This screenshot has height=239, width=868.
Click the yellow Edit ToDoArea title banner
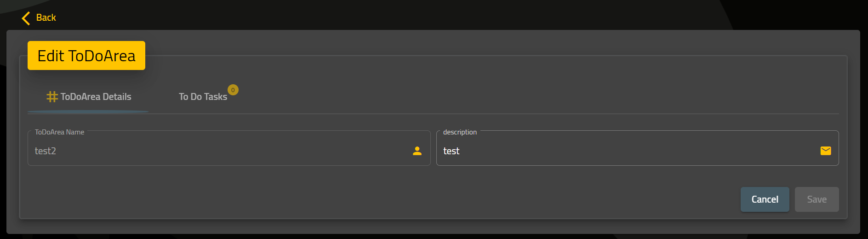pos(86,56)
